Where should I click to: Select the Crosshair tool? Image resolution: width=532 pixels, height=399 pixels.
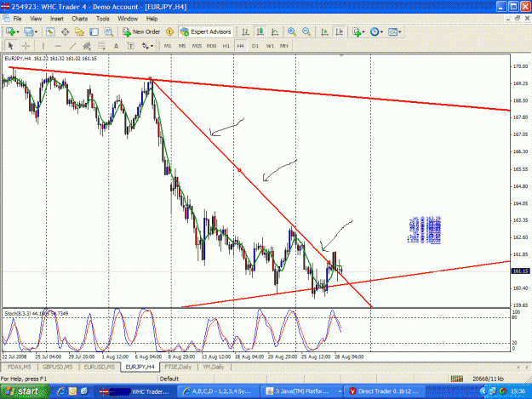26,46
